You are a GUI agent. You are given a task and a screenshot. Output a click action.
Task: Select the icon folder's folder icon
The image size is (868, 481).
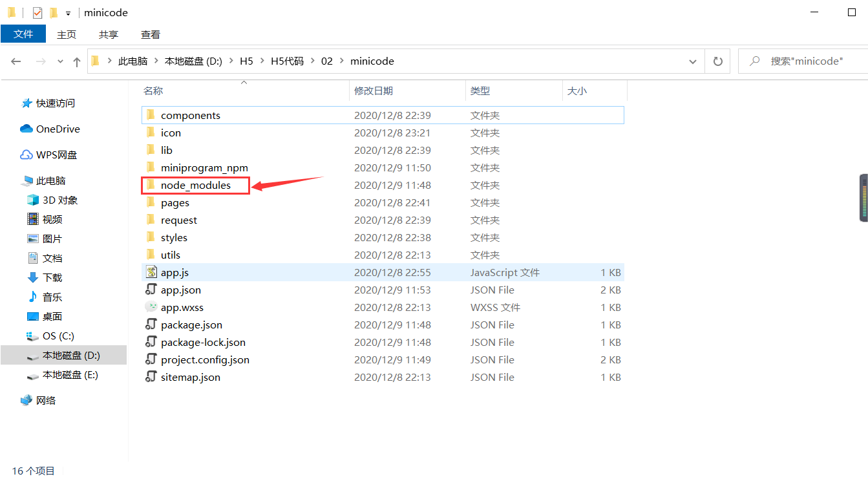[151, 133]
